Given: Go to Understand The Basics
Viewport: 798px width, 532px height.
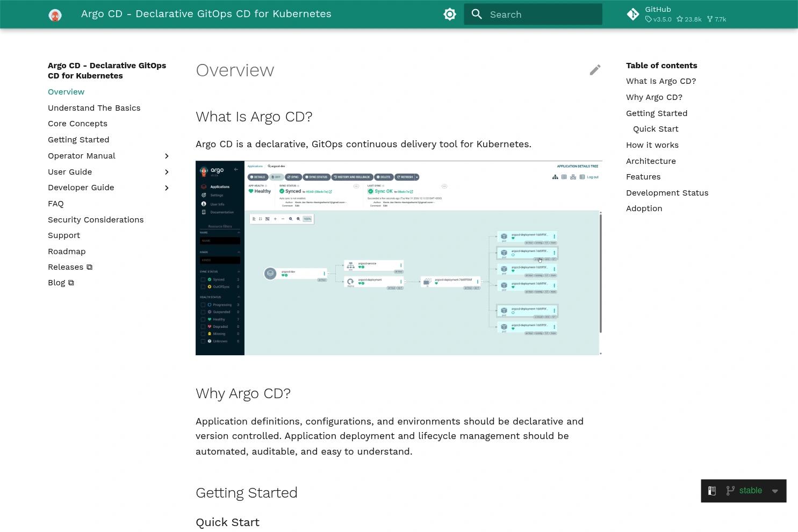Looking at the screenshot, I should tap(94, 108).
